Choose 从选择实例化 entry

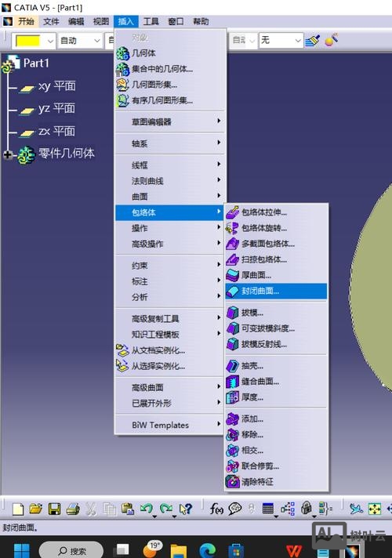point(170,366)
